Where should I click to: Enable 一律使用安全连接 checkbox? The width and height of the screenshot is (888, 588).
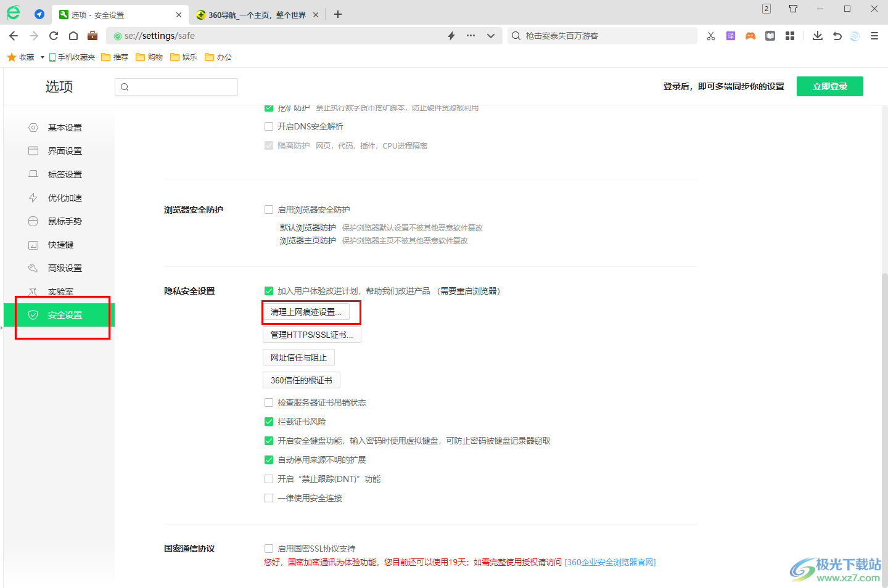[269, 498]
